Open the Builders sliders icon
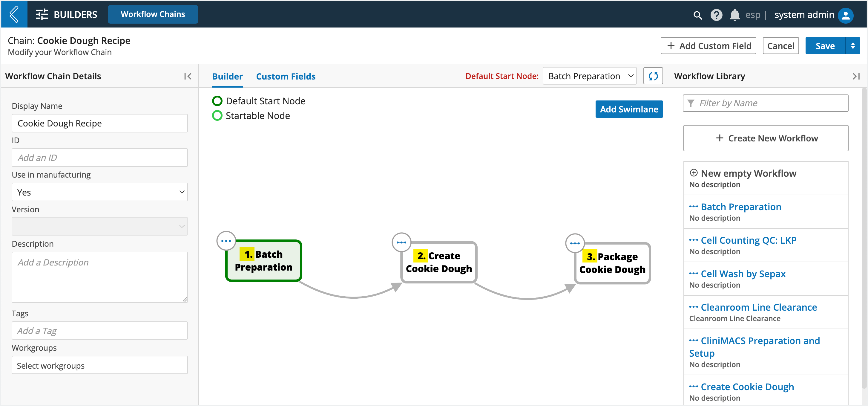Screen dimensions: 868x406 tap(42, 14)
